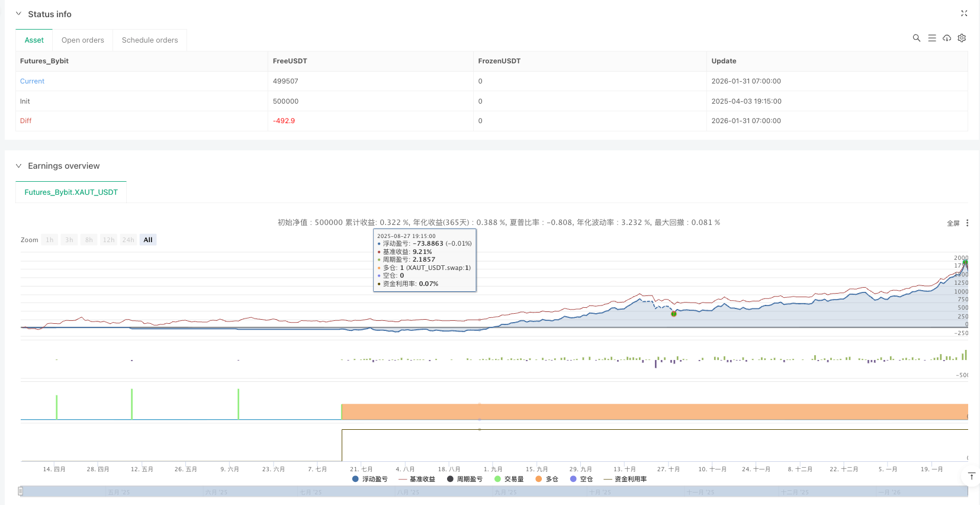980x505 pixels.
Task: Hide the 交易量 series via legend
Action: pos(509,479)
